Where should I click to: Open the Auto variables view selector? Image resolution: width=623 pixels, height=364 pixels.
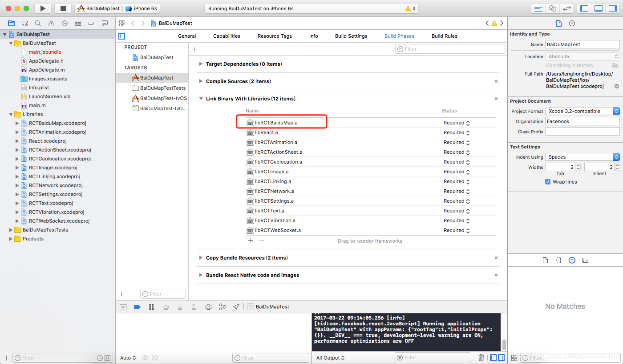[128, 358]
